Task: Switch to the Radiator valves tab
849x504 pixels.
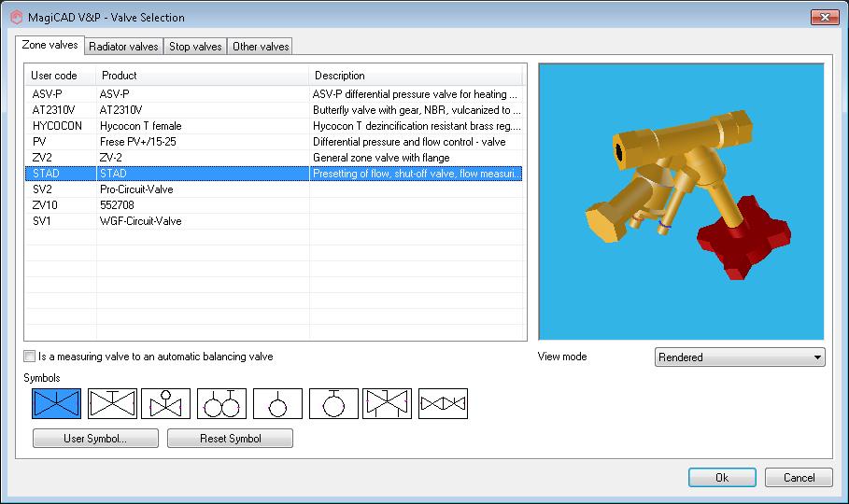Action: (x=123, y=47)
